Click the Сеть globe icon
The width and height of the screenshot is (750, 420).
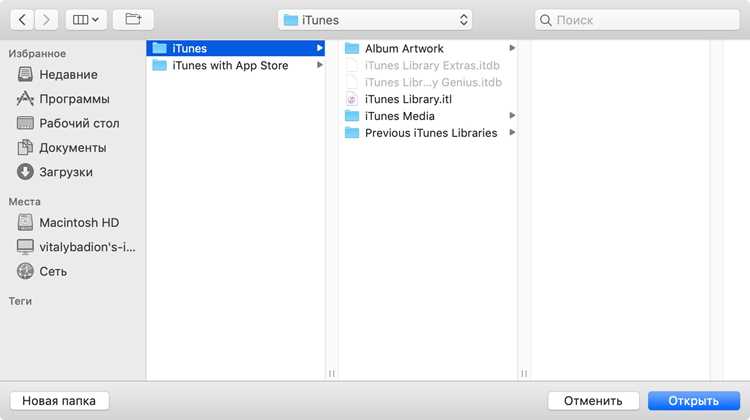coord(25,271)
